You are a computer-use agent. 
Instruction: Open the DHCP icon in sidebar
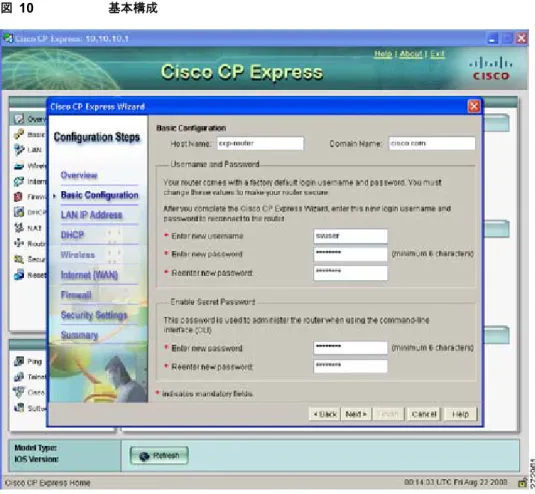(x=19, y=212)
